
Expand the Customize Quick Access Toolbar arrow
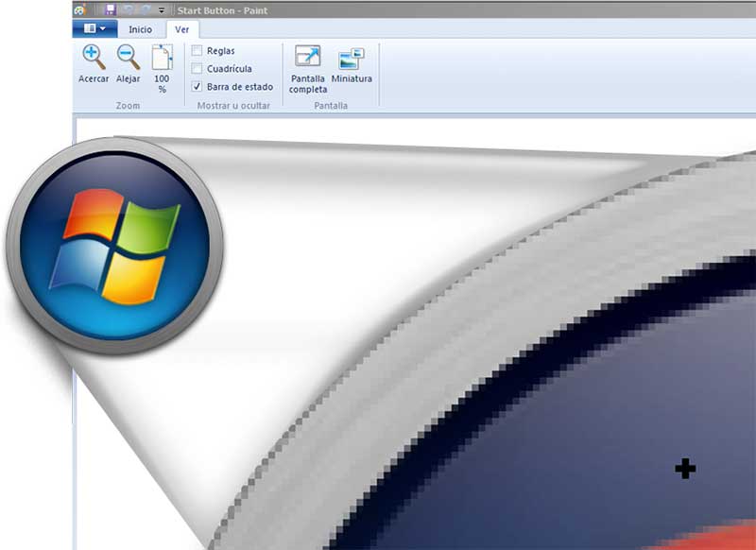[162, 10]
